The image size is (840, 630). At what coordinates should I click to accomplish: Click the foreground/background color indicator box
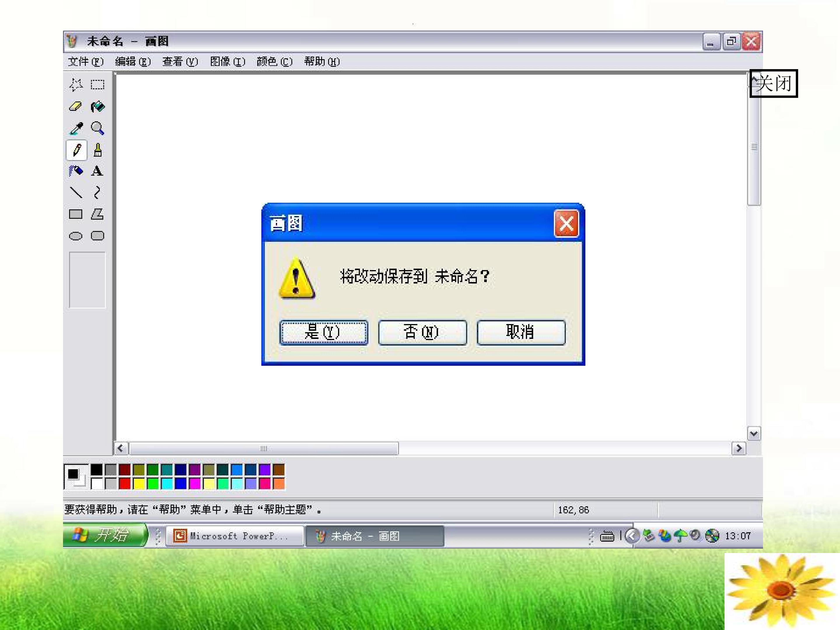pos(76,477)
